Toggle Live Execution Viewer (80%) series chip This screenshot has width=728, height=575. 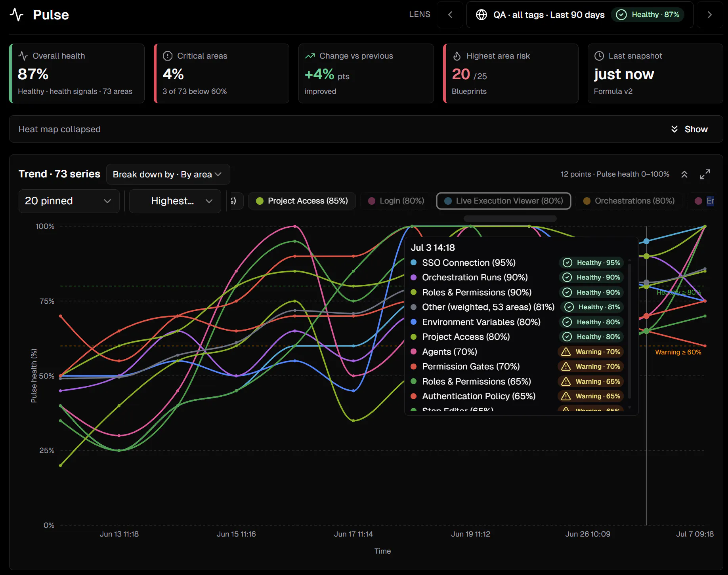[503, 201]
